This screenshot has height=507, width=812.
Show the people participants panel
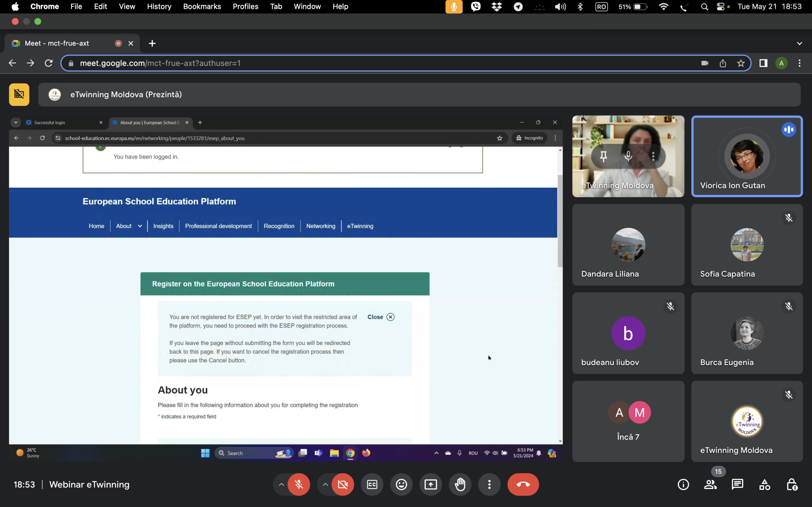pyautogui.click(x=710, y=484)
